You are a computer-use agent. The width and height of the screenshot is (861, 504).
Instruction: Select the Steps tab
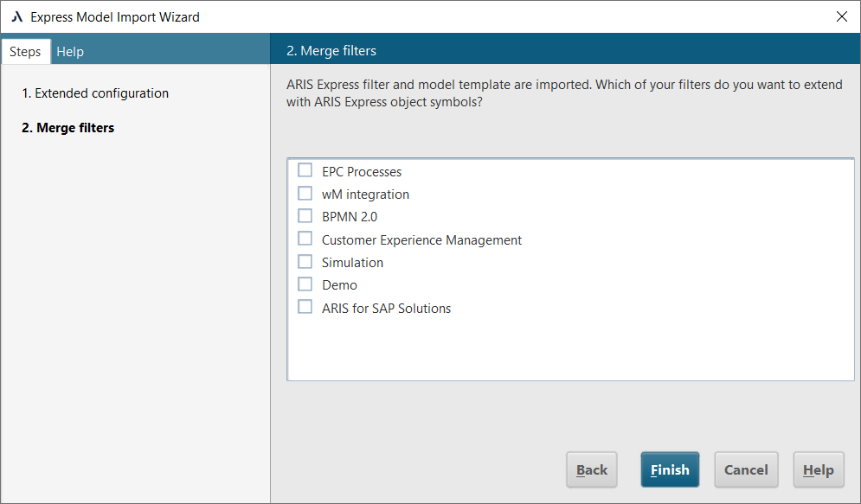pyautogui.click(x=25, y=51)
